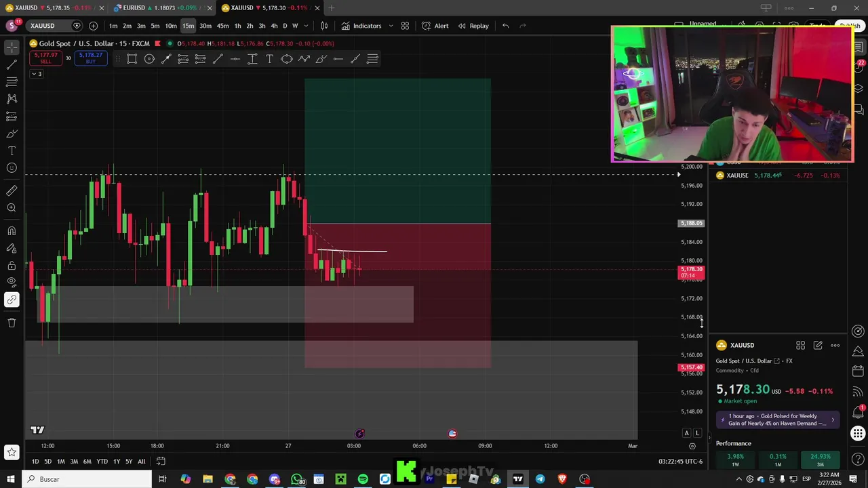Open timezone menu 03:22:45 UTC-6
868x488 pixels.
[681, 462]
